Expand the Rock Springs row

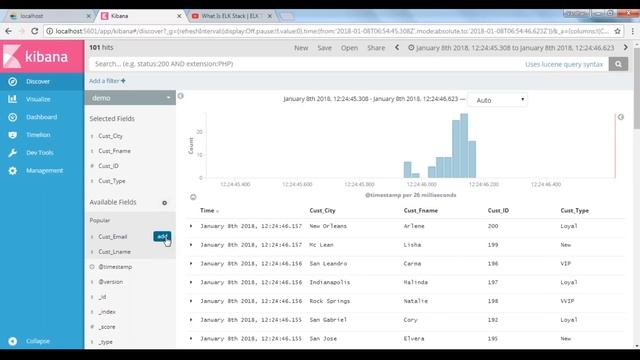pyautogui.click(x=191, y=301)
